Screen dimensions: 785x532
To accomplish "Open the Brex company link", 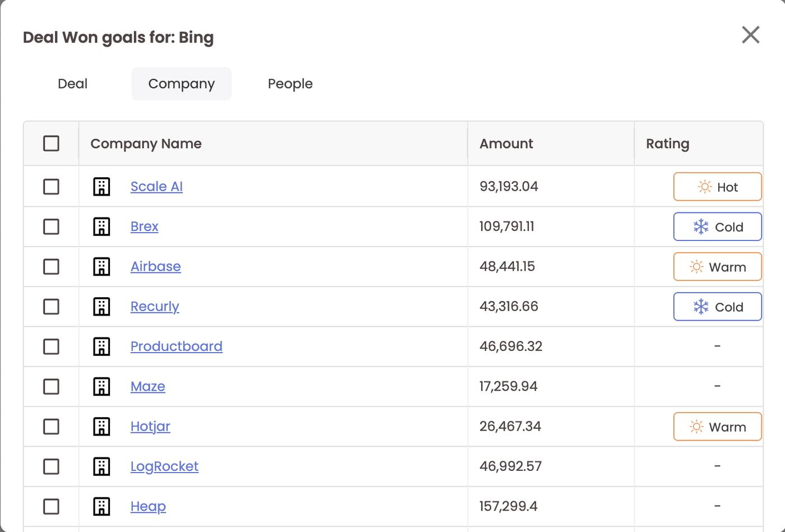I will click(144, 226).
